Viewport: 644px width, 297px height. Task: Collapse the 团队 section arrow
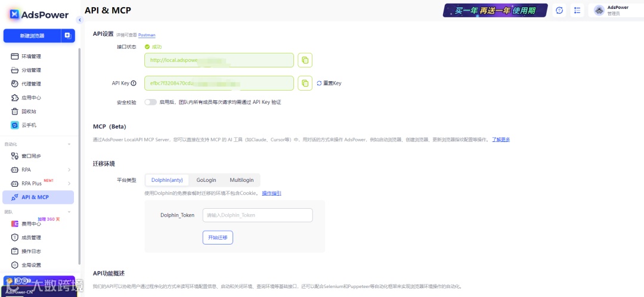69,212
